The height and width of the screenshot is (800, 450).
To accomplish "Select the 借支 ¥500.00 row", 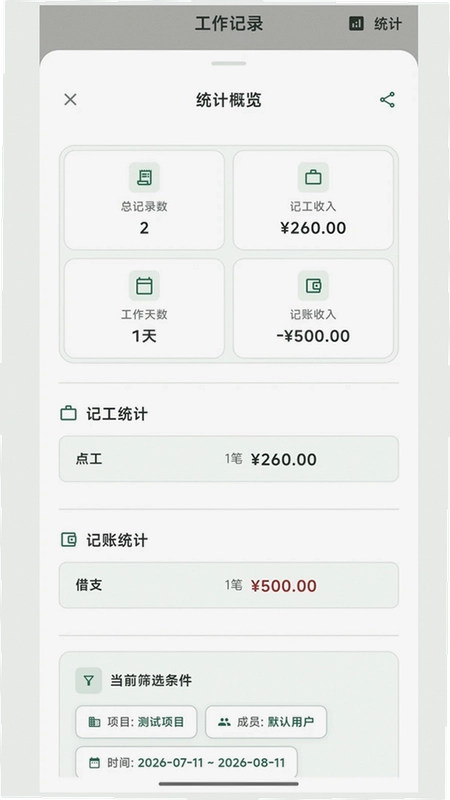I will [x=229, y=585].
